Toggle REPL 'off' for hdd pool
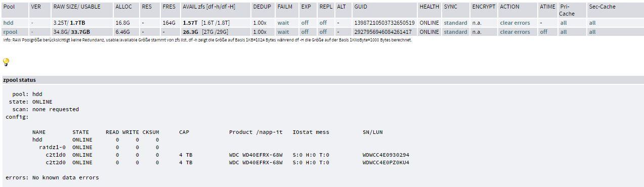 click(x=323, y=23)
